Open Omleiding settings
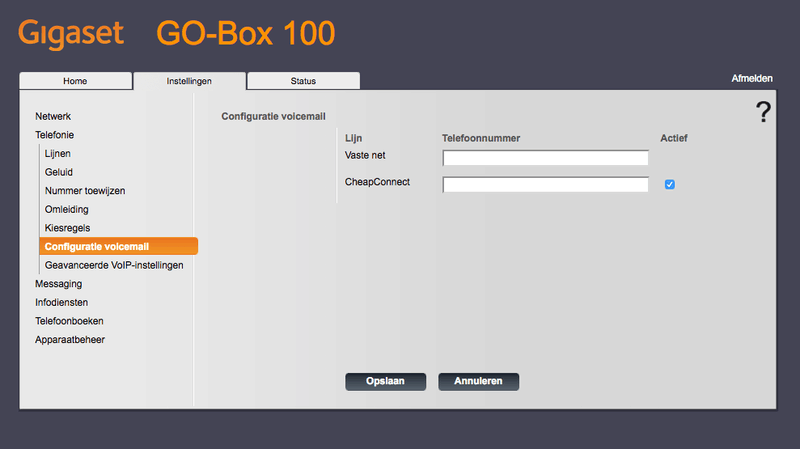This screenshot has width=800, height=449. click(x=66, y=209)
